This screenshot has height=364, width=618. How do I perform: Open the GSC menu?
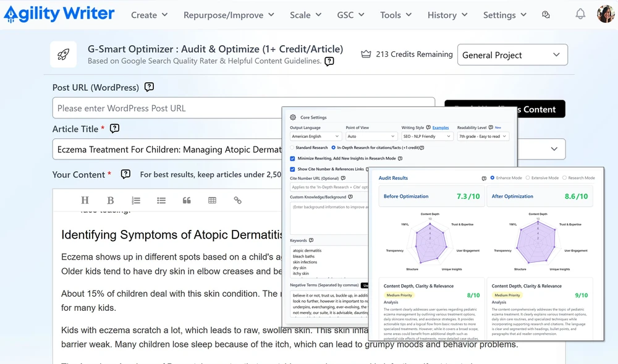pyautogui.click(x=350, y=15)
